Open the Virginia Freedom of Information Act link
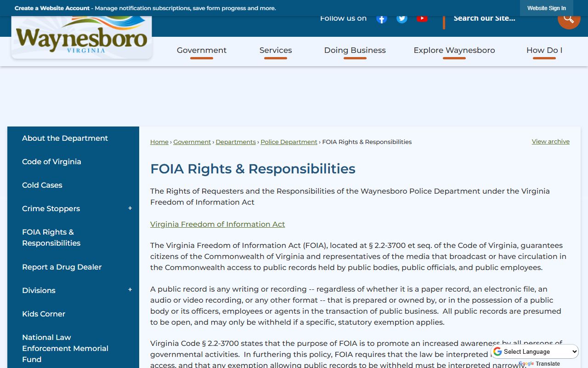This screenshot has width=588, height=368. point(217,224)
